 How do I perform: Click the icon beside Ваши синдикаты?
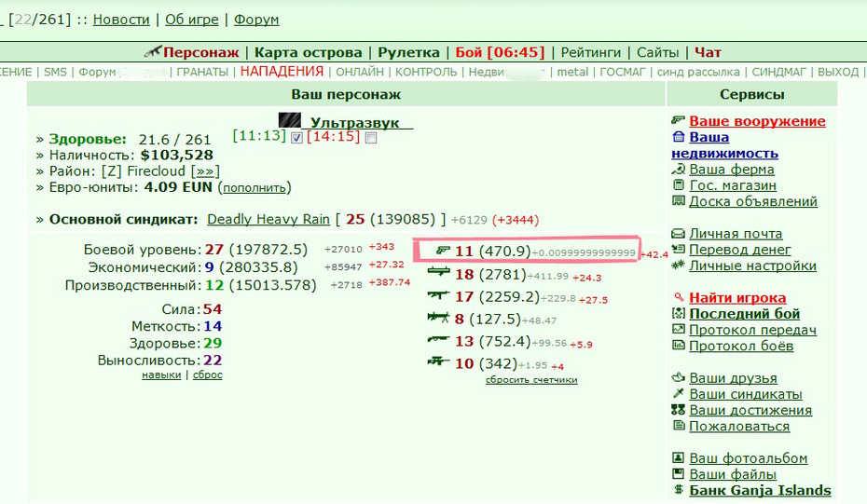tap(679, 393)
